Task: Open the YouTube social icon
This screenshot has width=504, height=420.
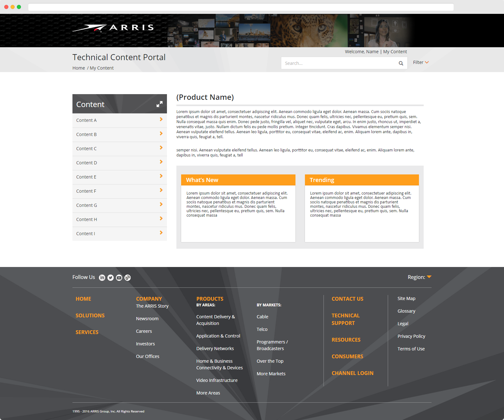Action: [119, 277]
